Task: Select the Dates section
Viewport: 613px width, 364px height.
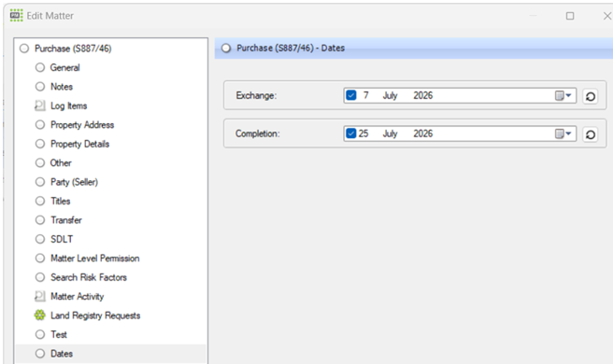Action: 62,354
